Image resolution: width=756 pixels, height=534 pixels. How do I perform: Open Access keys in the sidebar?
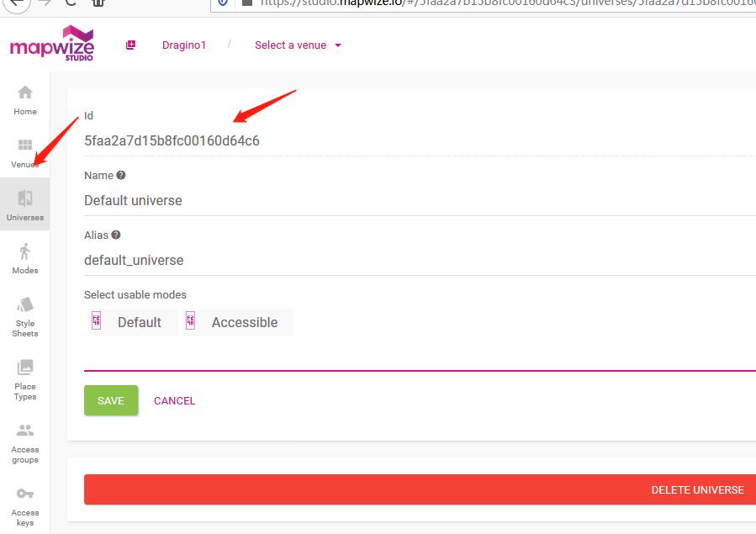(x=25, y=506)
